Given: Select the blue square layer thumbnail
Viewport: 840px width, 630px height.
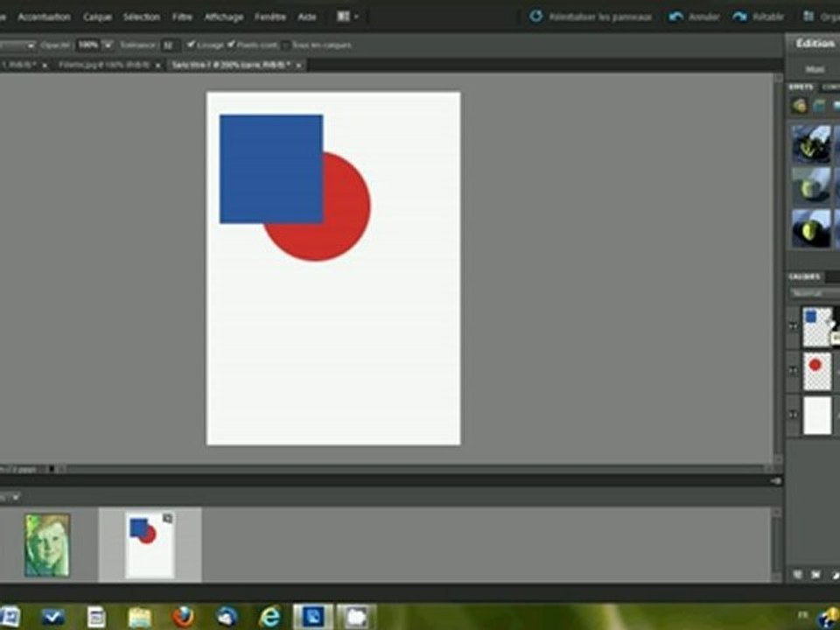Looking at the screenshot, I should coord(817,326).
